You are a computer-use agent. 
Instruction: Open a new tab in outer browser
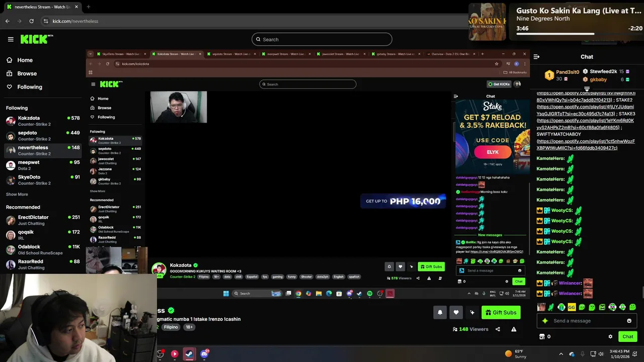(x=88, y=7)
